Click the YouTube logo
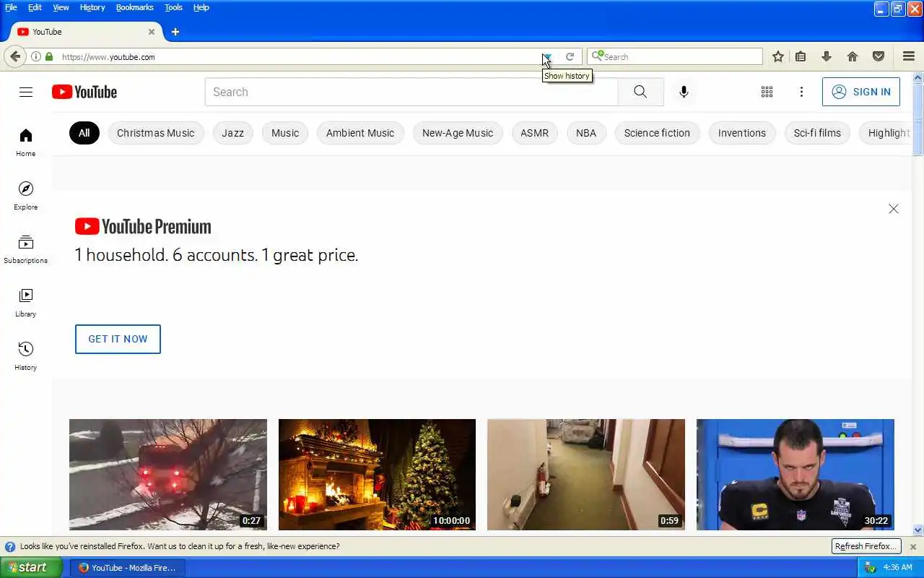The image size is (924, 578). point(84,92)
